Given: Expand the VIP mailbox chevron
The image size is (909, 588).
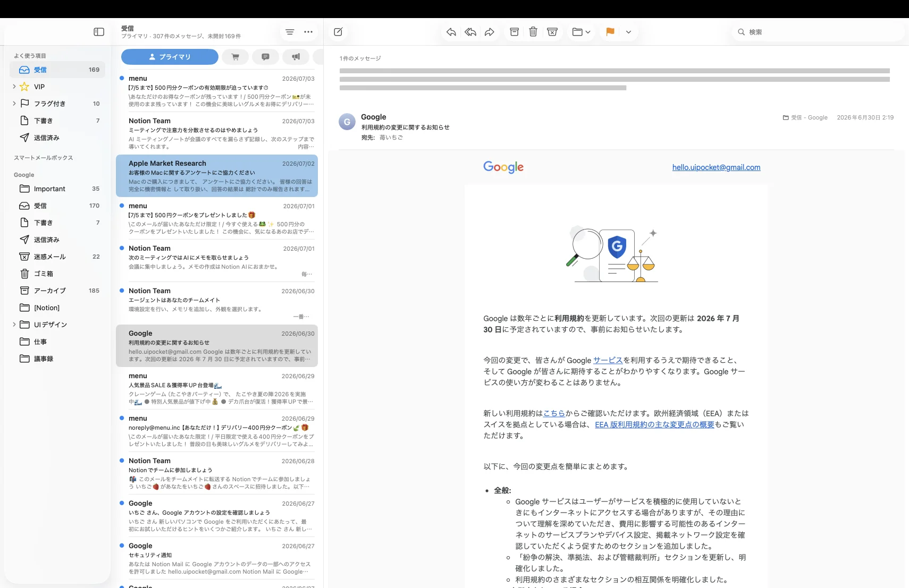Looking at the screenshot, I should [x=14, y=87].
